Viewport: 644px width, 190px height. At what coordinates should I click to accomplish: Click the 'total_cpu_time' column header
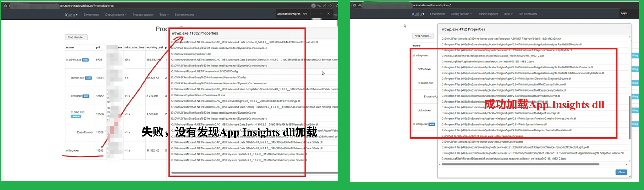coord(134,47)
